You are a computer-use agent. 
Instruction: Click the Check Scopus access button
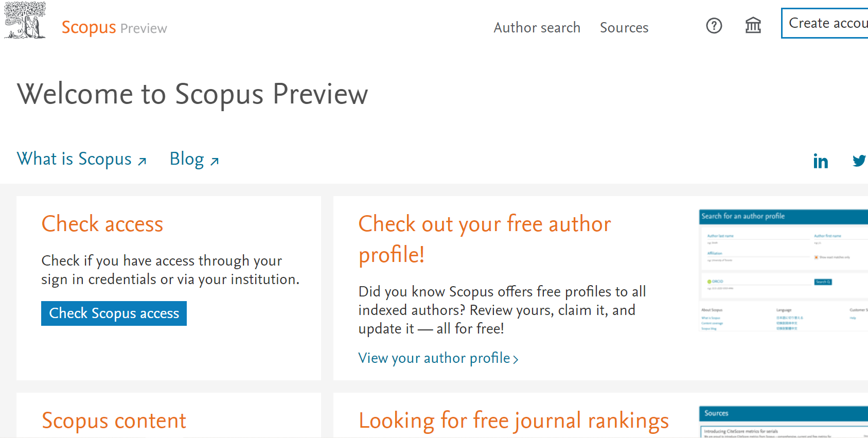point(114,313)
